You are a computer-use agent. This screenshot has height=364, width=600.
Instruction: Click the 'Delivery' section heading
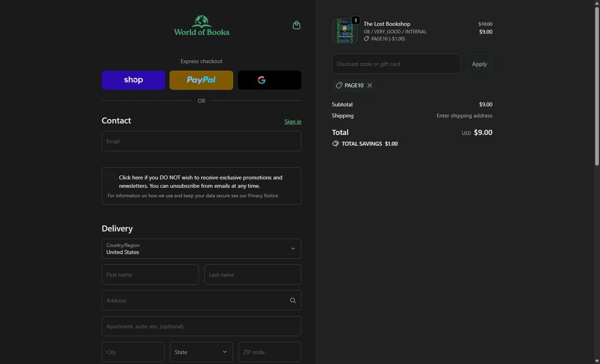tap(117, 229)
